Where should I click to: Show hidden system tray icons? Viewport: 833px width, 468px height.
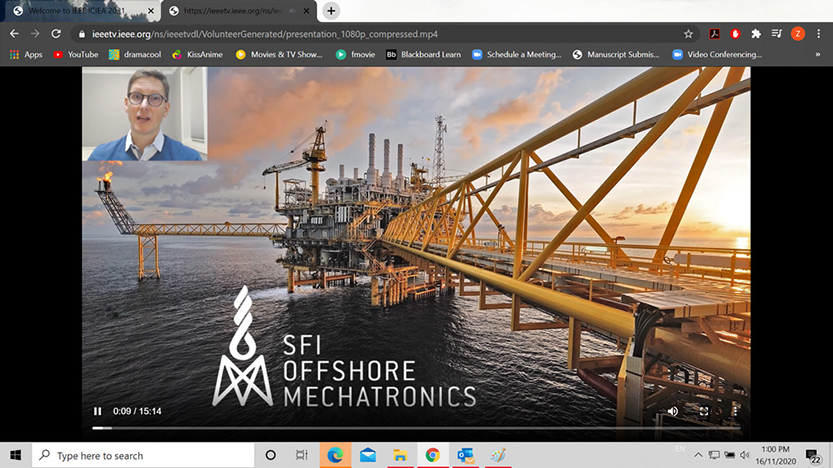tap(698, 455)
